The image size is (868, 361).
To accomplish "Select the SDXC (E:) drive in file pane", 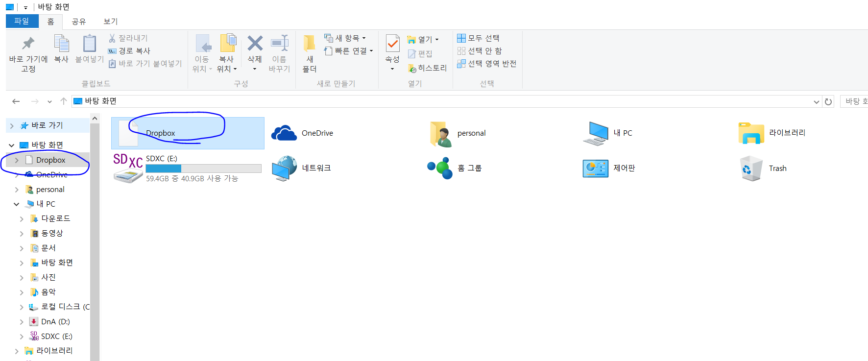I will 187,168.
